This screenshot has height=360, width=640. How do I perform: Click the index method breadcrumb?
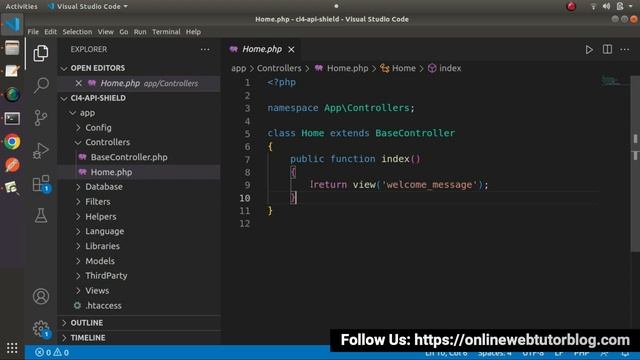444,69
